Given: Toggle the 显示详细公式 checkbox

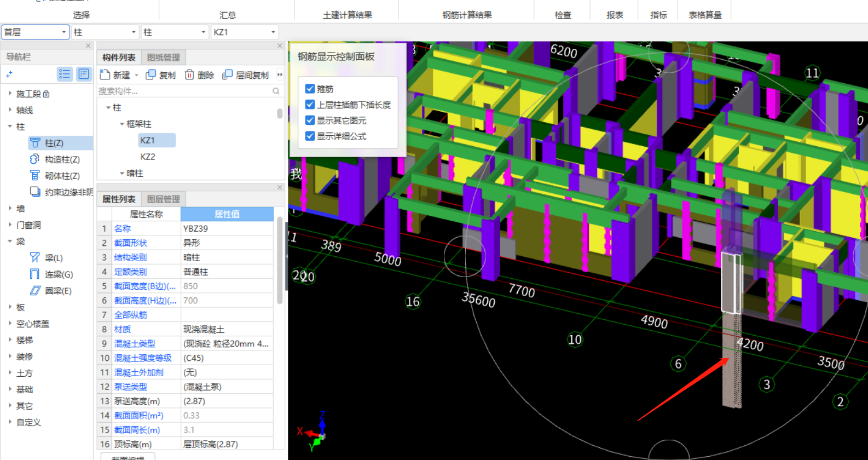Looking at the screenshot, I should (x=310, y=136).
